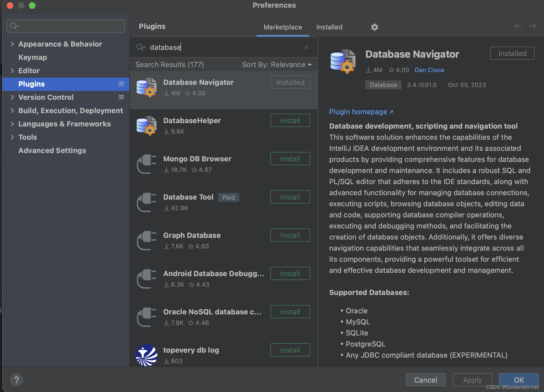The width and height of the screenshot is (544, 392).
Task: Click the Mongo DB Browser plugin icon
Action: (146, 164)
